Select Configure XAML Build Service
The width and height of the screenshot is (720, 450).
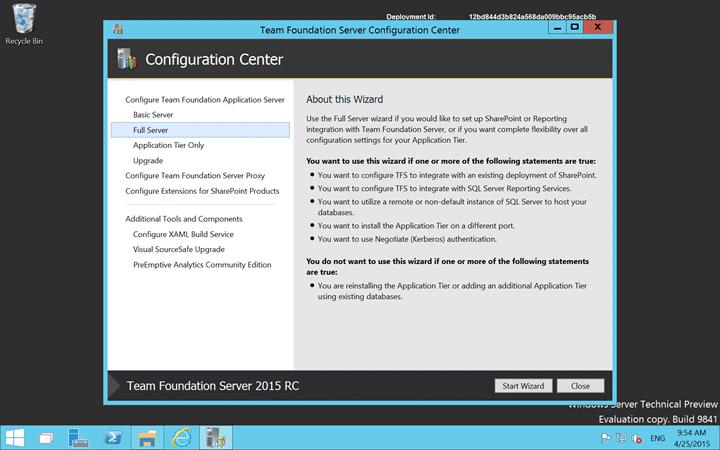pos(183,234)
